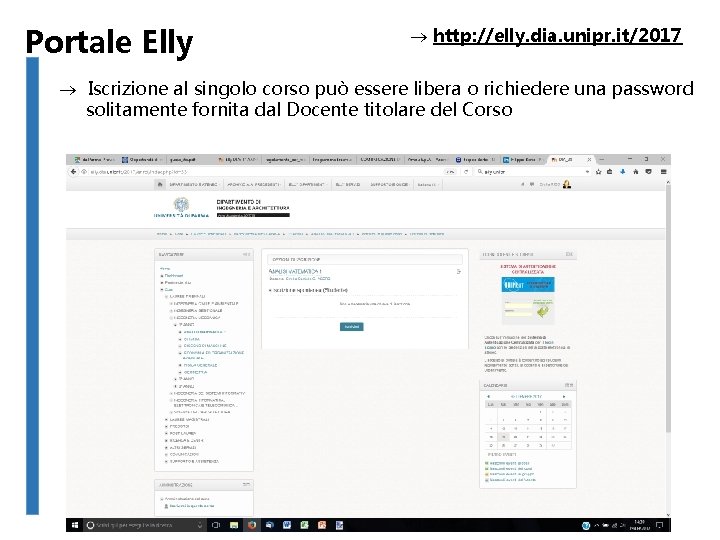Toggle the fourth event filter under the calendar
The width and height of the screenshot is (720, 540).
pos(510,480)
